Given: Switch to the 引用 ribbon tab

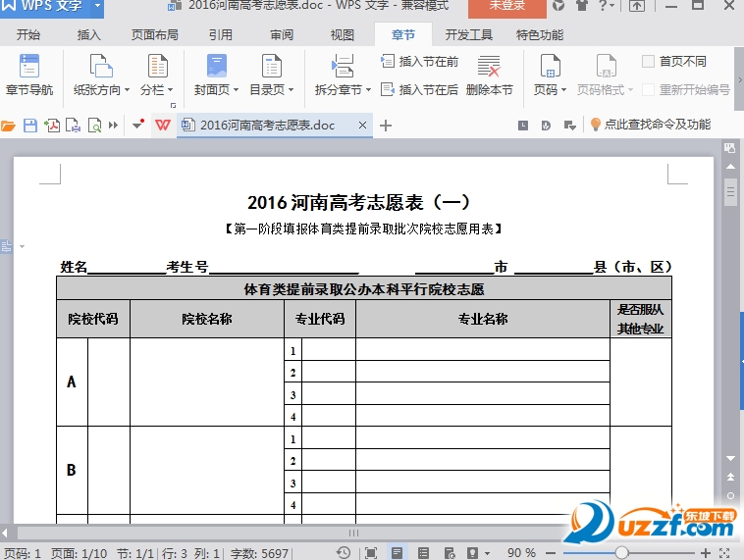Looking at the screenshot, I should (x=221, y=35).
